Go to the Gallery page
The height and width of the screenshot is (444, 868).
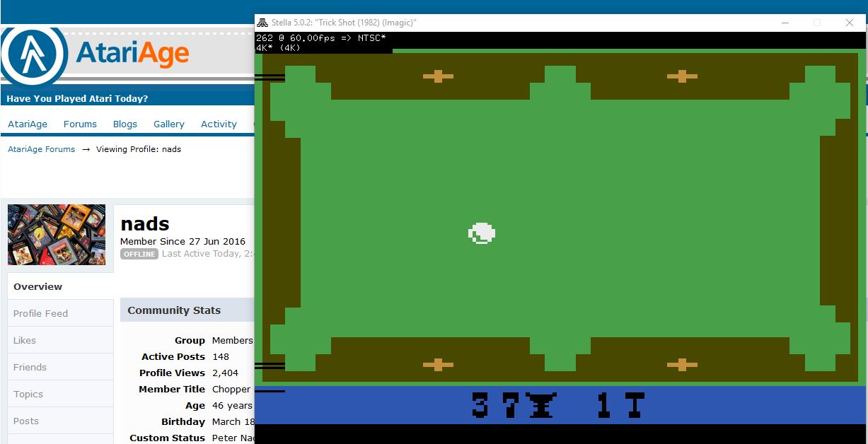click(169, 124)
